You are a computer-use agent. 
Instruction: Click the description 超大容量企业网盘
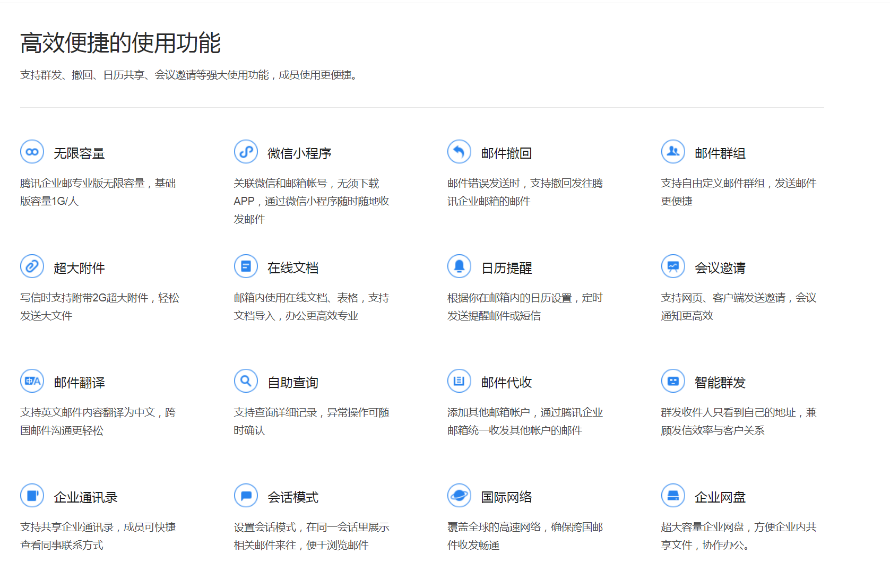[739, 536]
